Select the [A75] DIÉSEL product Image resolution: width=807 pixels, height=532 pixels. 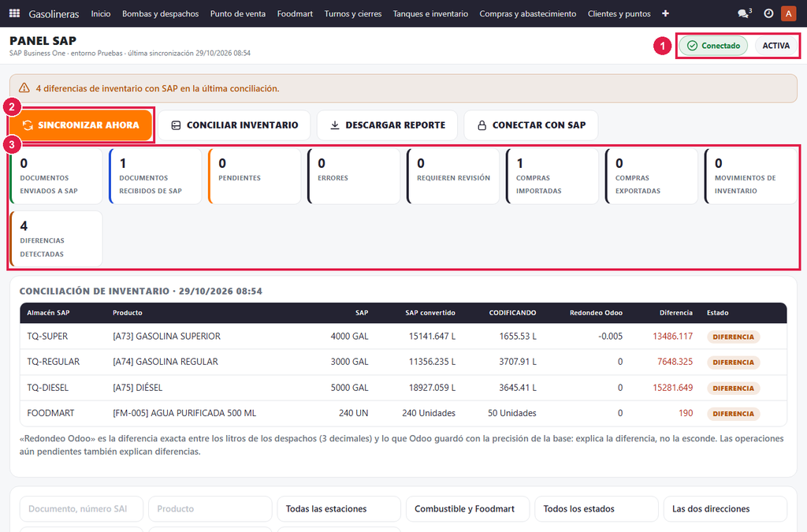137,388
